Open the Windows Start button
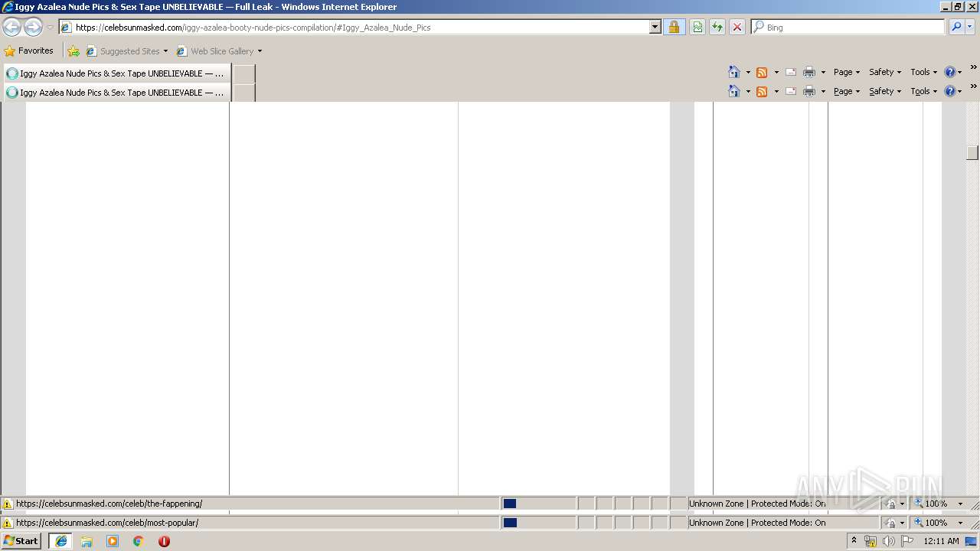The image size is (980, 551). 21,540
